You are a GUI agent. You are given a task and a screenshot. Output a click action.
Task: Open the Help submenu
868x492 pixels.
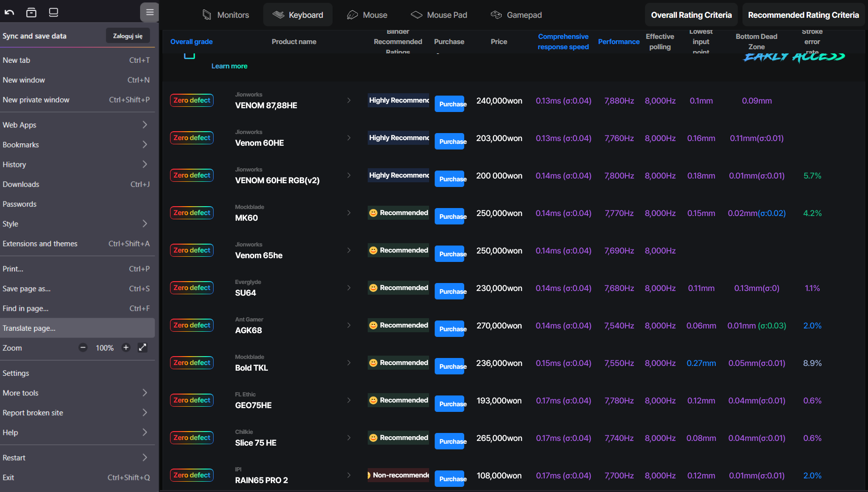tap(77, 432)
